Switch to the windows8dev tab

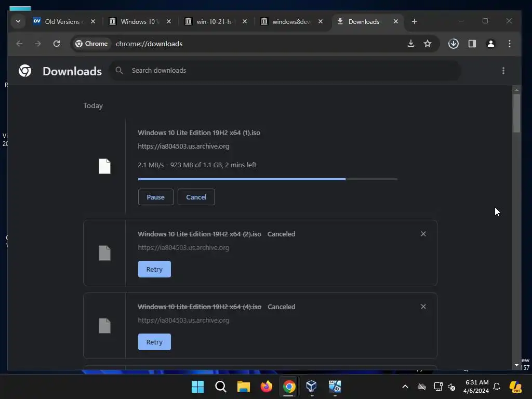[288, 21]
